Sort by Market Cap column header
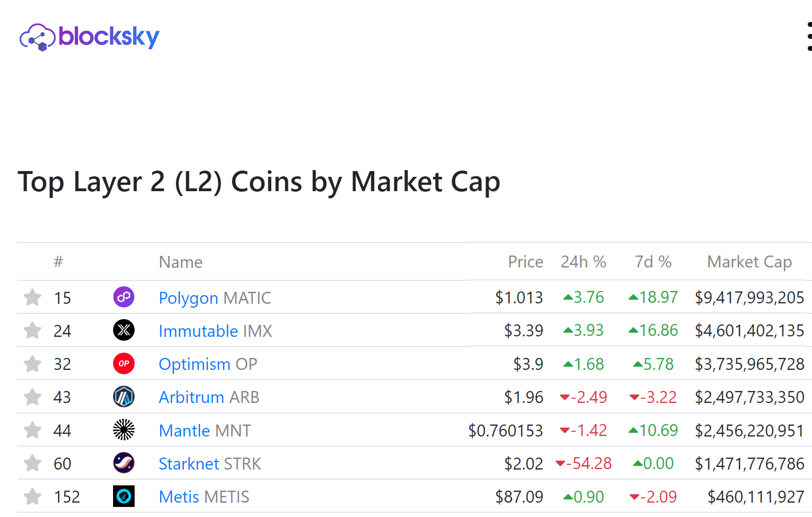This screenshot has width=812, height=517. tap(749, 262)
